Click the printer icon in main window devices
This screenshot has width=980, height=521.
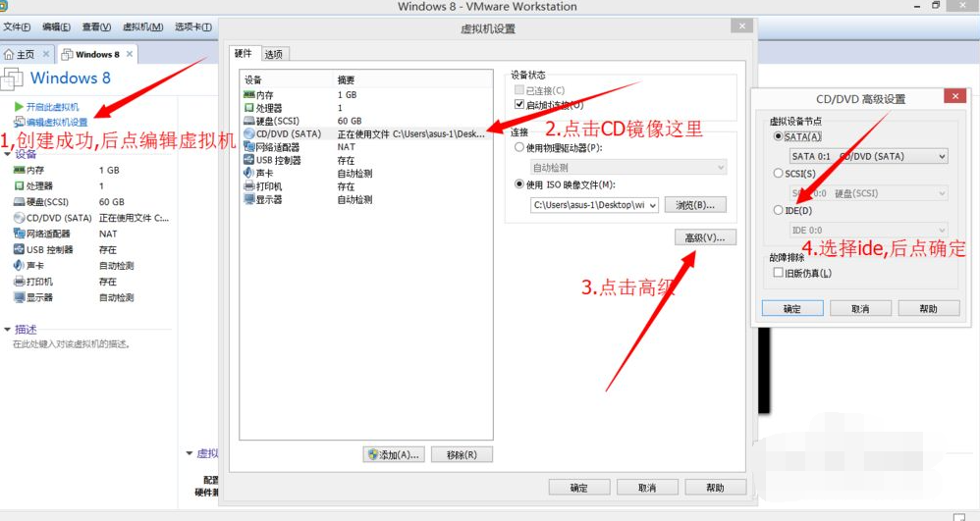click(19, 282)
